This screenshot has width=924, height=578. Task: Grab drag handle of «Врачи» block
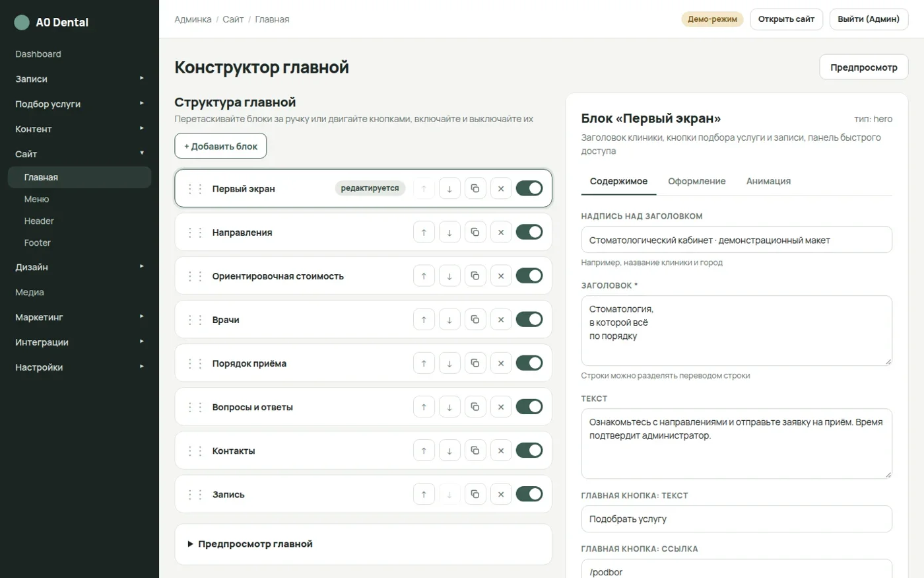pyautogui.click(x=195, y=320)
